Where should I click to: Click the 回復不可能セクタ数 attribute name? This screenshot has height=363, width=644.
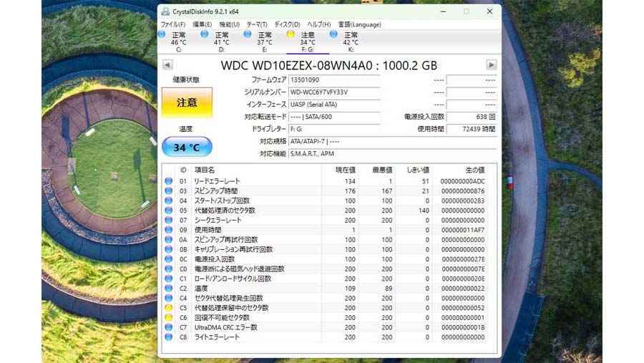point(222,318)
